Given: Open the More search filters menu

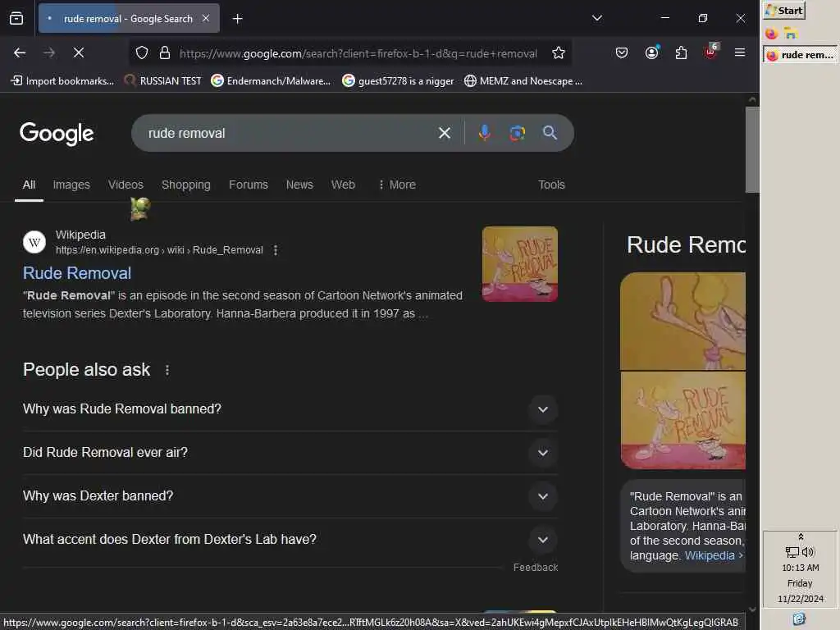Looking at the screenshot, I should tap(396, 185).
